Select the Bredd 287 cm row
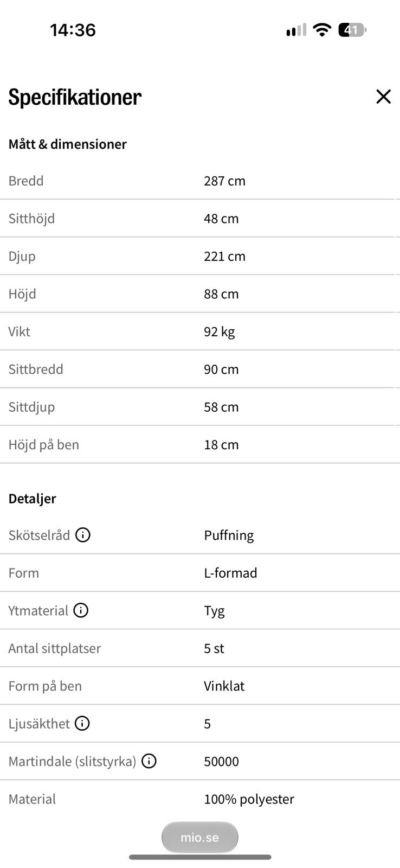The height and width of the screenshot is (868, 400). (200, 181)
